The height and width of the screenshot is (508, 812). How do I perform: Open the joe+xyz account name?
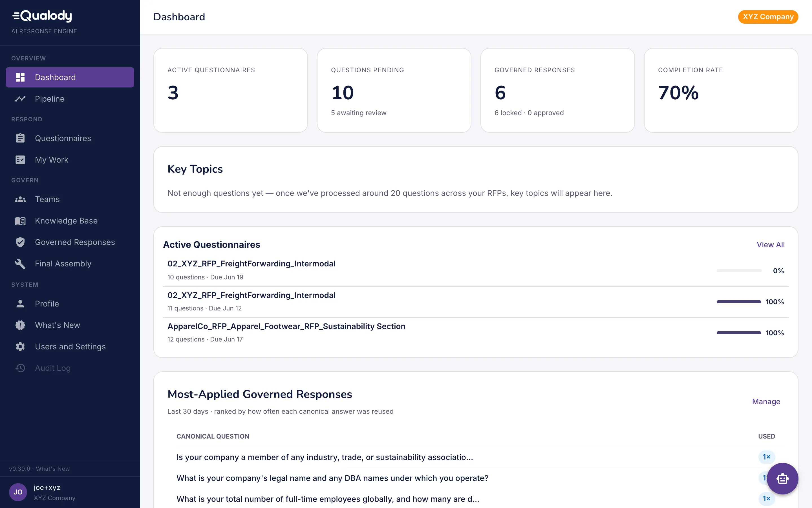point(47,487)
